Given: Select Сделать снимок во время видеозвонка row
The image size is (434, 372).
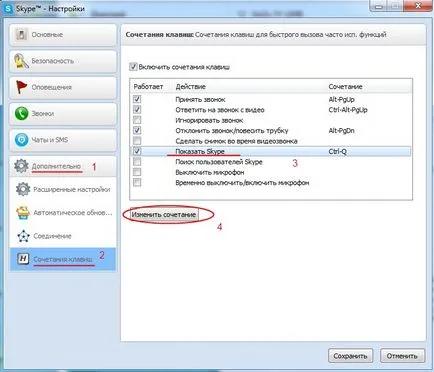Looking at the screenshot, I should pos(271,141).
